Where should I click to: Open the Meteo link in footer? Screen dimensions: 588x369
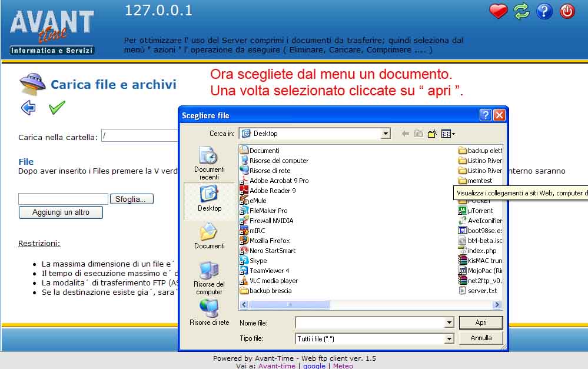coord(343,365)
